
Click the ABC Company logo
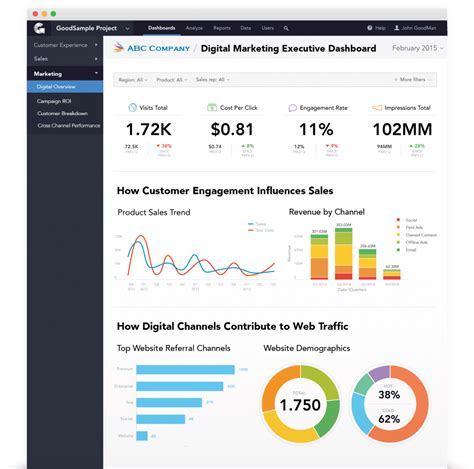(152, 48)
